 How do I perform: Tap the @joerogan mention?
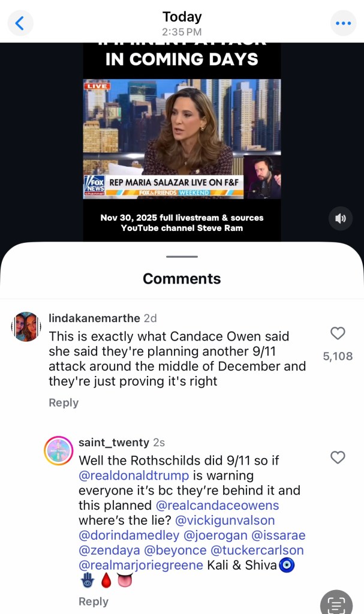(215, 535)
